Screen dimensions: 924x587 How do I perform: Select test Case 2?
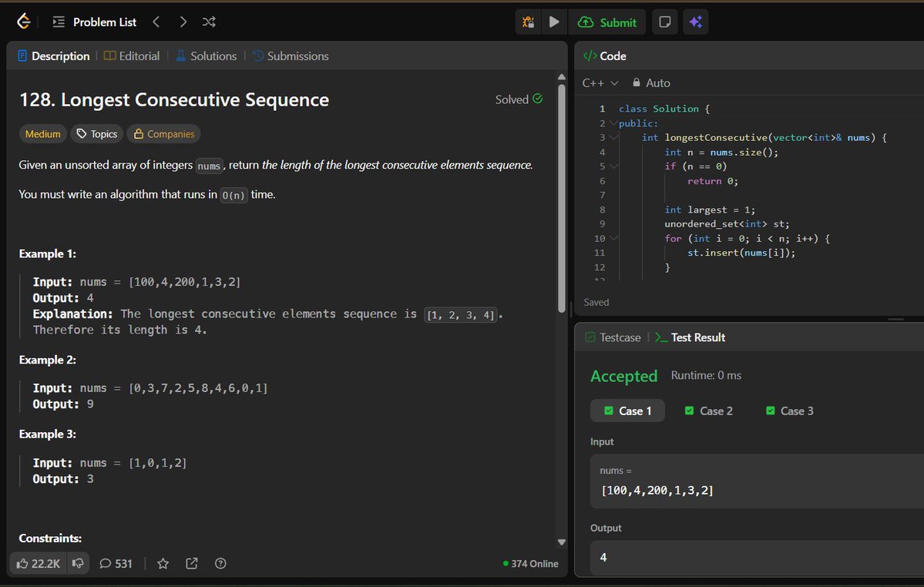[707, 411]
